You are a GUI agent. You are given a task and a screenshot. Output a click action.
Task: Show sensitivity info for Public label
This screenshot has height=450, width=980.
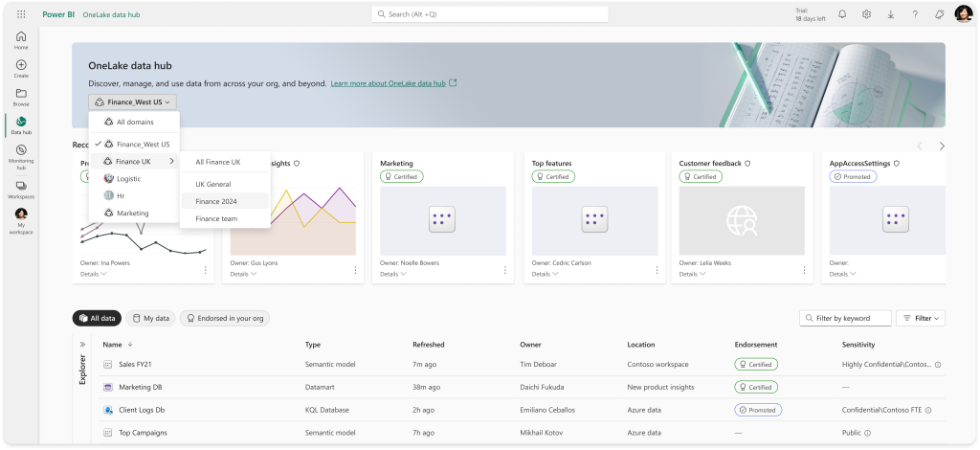[867, 433]
